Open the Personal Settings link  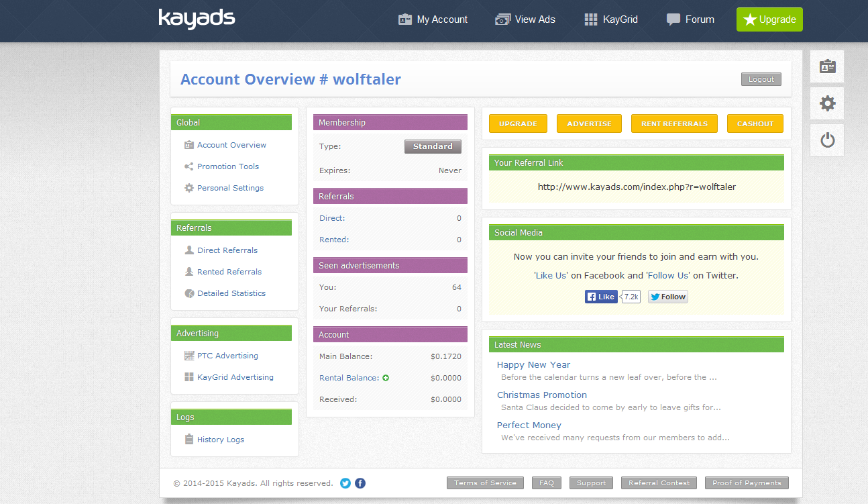(x=230, y=188)
